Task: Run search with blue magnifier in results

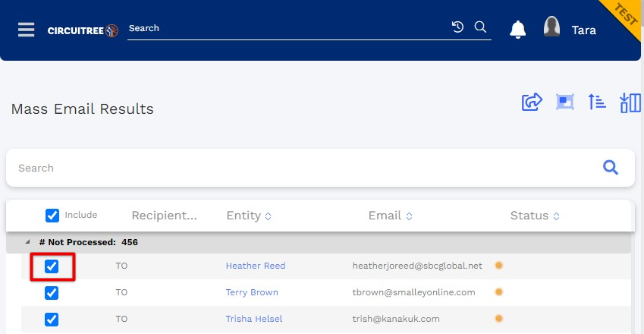Action: (611, 168)
